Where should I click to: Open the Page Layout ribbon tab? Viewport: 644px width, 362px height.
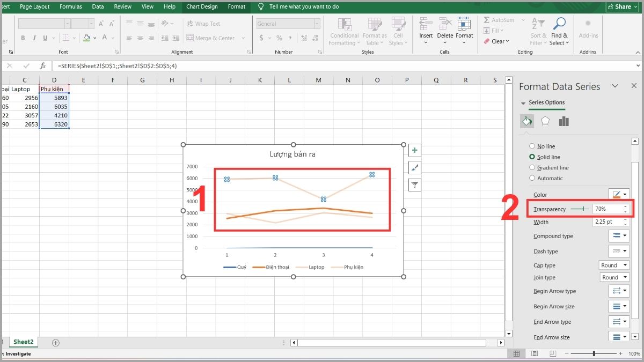[34, 7]
